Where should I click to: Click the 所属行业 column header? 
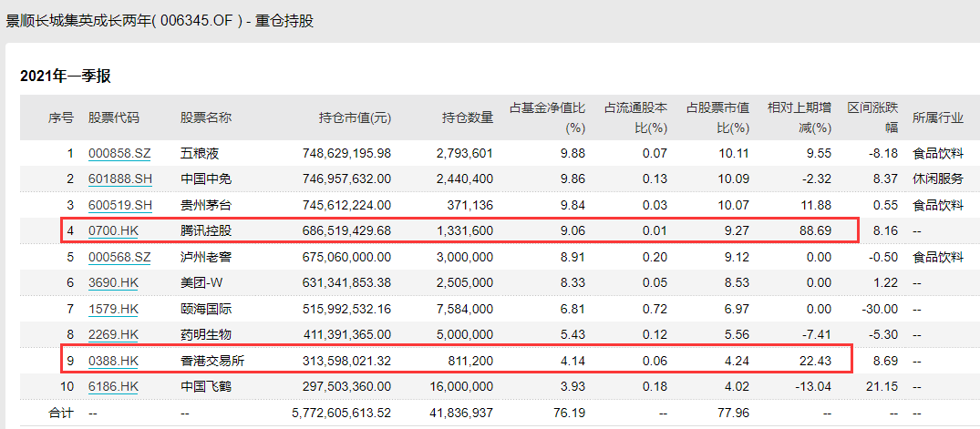pyautogui.click(x=938, y=117)
